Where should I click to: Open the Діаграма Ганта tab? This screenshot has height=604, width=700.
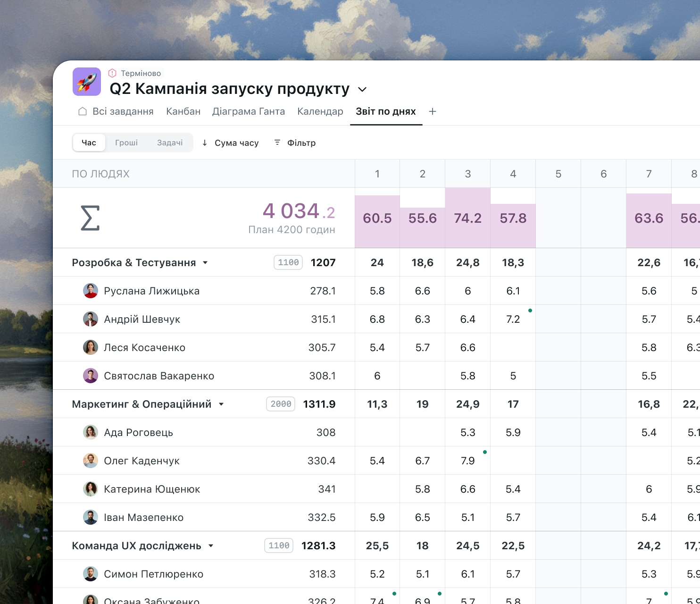(249, 111)
